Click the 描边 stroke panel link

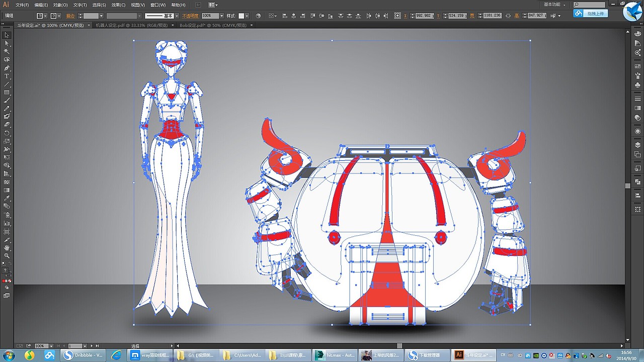click(70, 16)
